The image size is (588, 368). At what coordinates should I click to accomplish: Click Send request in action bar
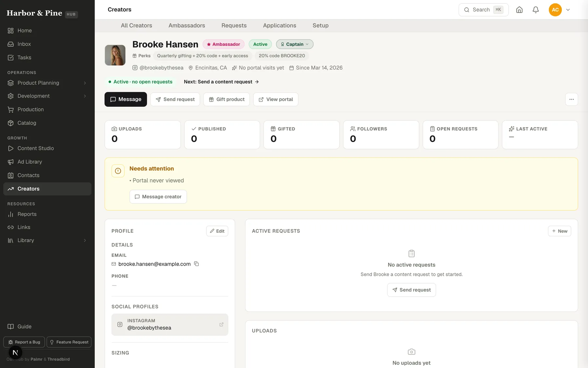pyautogui.click(x=175, y=99)
